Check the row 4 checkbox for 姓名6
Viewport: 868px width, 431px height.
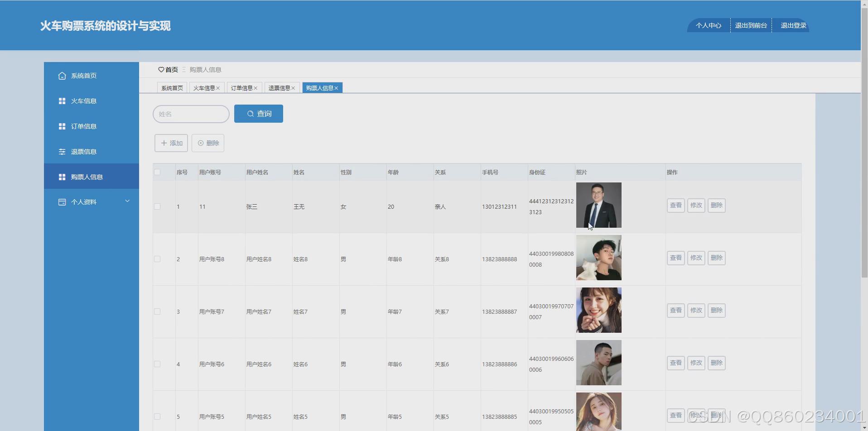[157, 364]
